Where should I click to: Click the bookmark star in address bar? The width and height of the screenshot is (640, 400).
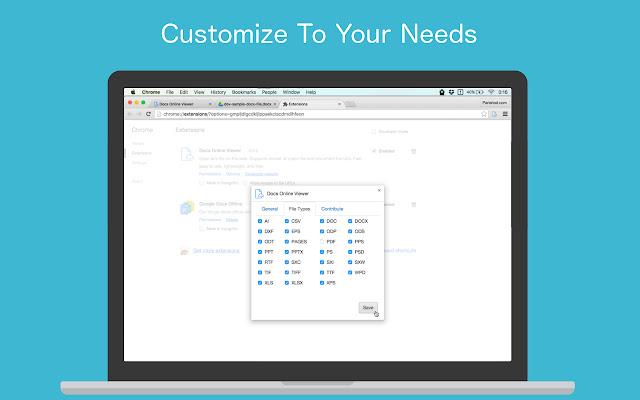click(484, 114)
